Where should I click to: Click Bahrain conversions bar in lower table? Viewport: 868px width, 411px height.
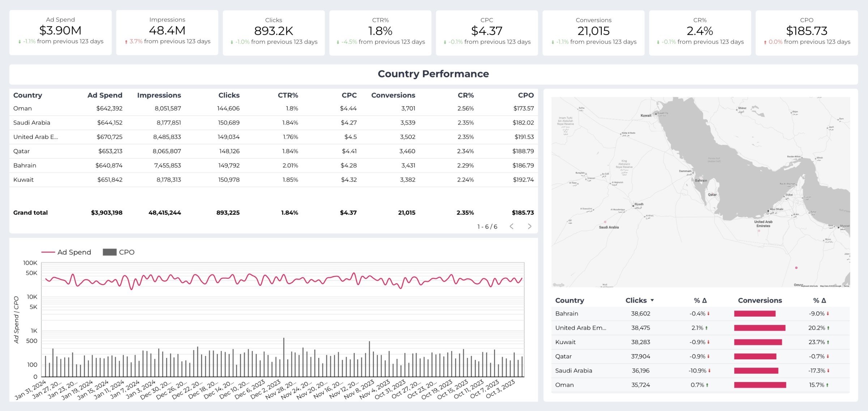(x=754, y=314)
